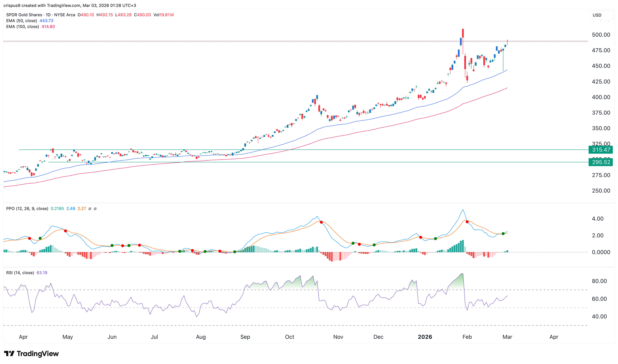Click the volume reading 19.81M
This screenshot has height=364, width=618.
(167, 15)
